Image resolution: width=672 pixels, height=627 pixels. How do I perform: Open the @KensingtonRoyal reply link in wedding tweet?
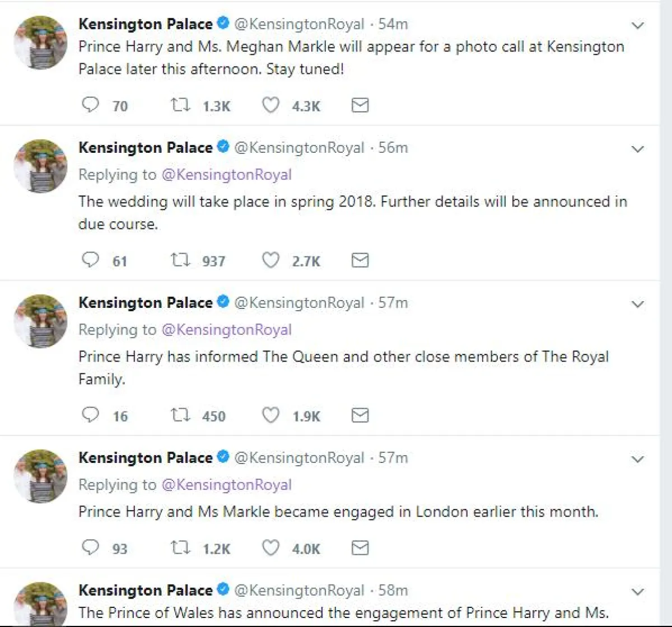click(x=226, y=175)
